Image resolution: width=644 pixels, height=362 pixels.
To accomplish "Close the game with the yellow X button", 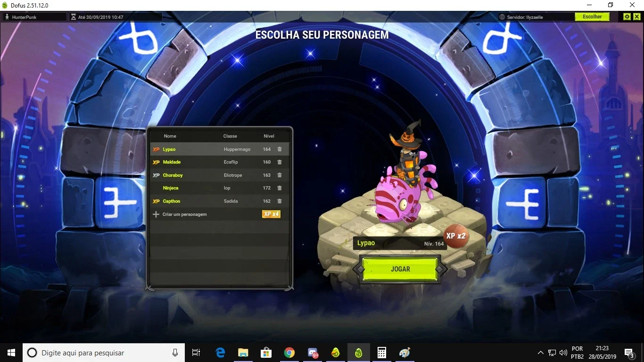I will (x=637, y=16).
